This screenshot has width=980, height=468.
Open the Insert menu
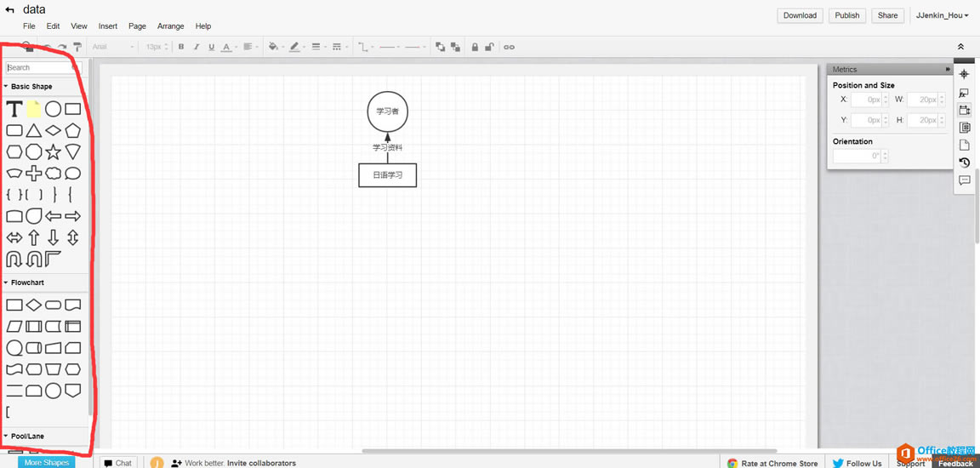point(107,26)
